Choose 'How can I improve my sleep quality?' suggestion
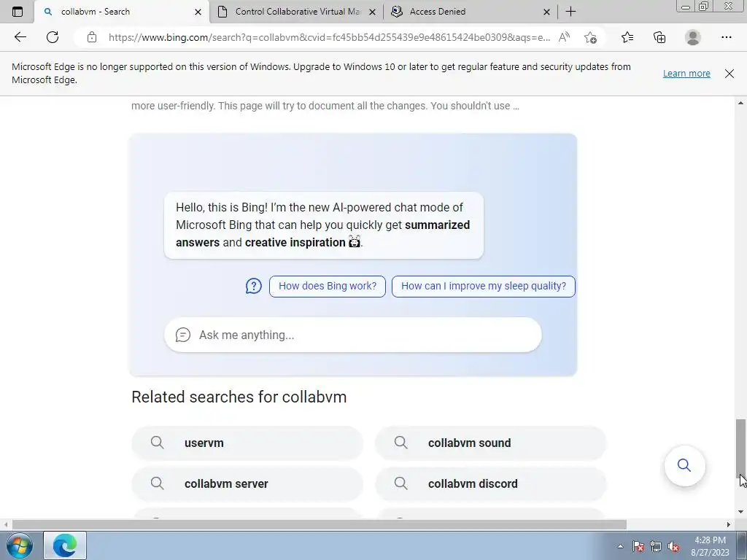Screen dimensions: 747x560 click(484, 286)
